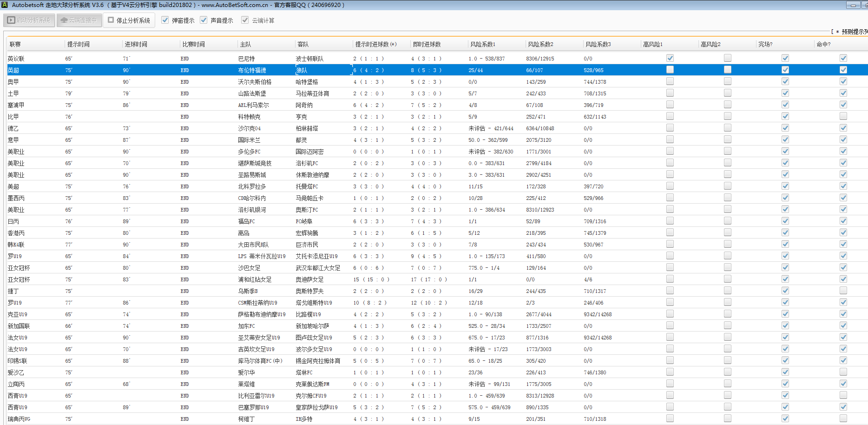
Task: Select the 浦和红钻女足 match row
Action: click(255, 279)
